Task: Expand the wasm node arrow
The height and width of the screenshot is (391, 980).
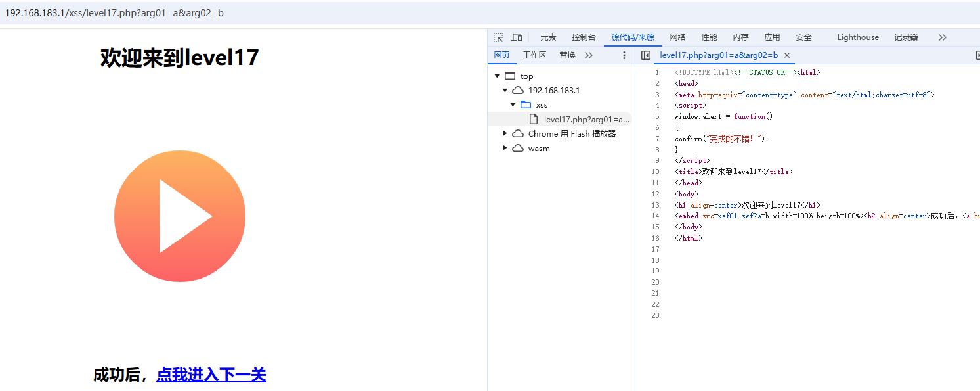Action: click(505, 149)
